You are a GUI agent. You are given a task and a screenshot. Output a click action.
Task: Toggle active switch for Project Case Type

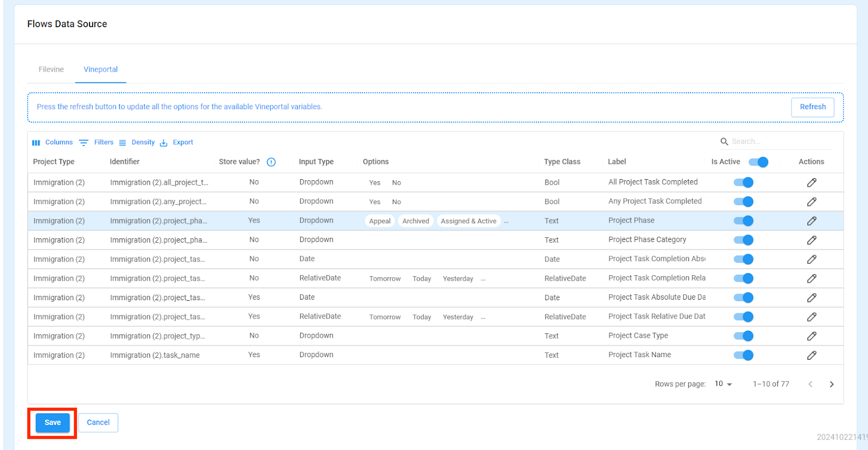click(x=744, y=336)
